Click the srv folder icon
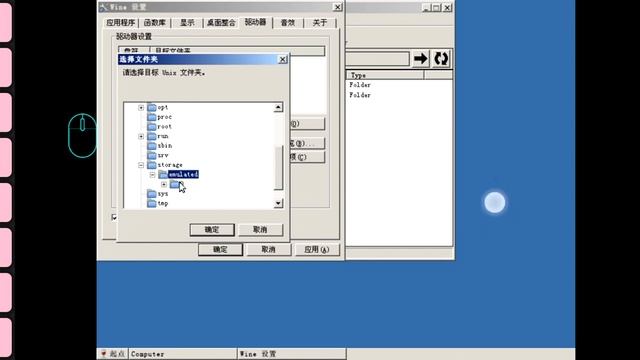The width and height of the screenshot is (640, 360). [151, 155]
